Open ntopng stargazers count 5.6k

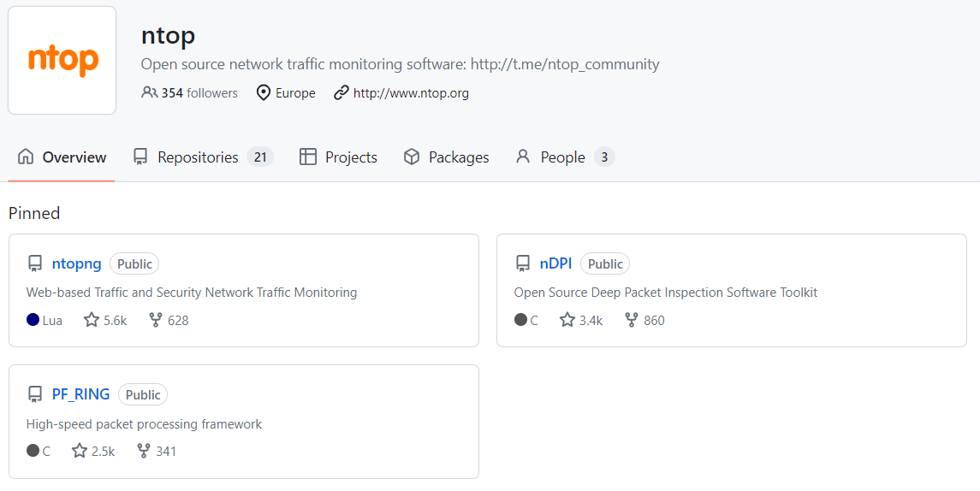click(x=115, y=321)
